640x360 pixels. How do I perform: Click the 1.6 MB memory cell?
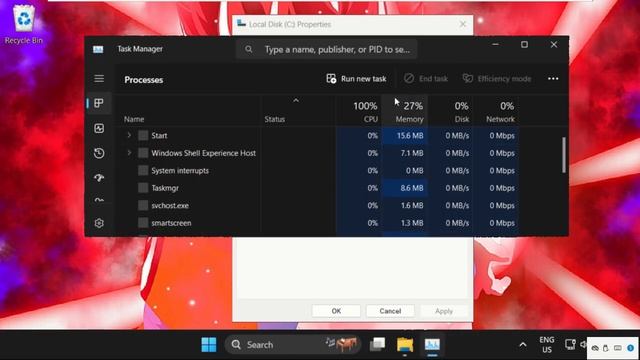point(404,206)
